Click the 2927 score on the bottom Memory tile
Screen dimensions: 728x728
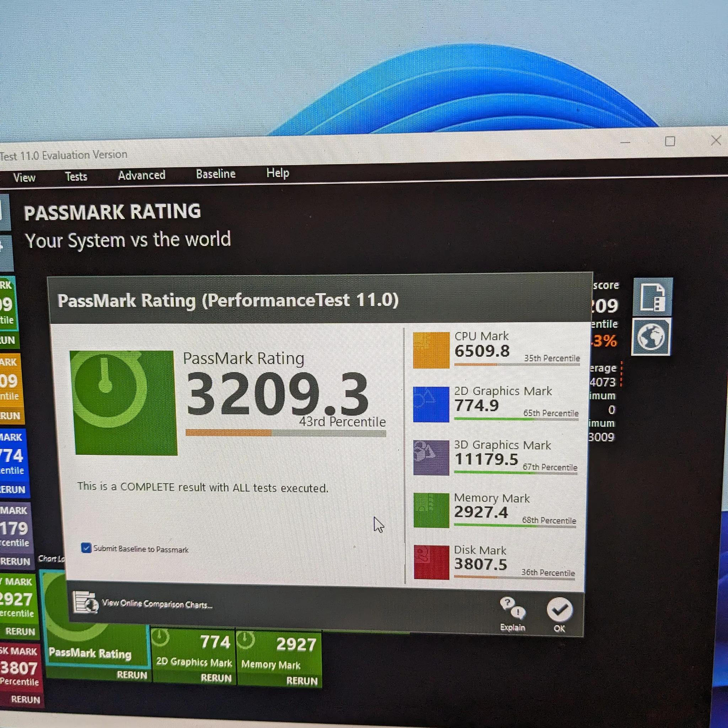[x=296, y=645]
